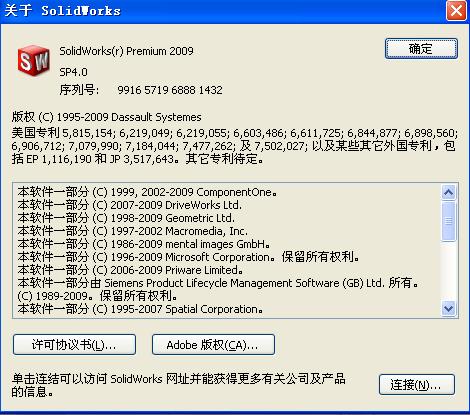
Task: Click the serial number 9916 5719 6888 1432
Action: point(170,90)
